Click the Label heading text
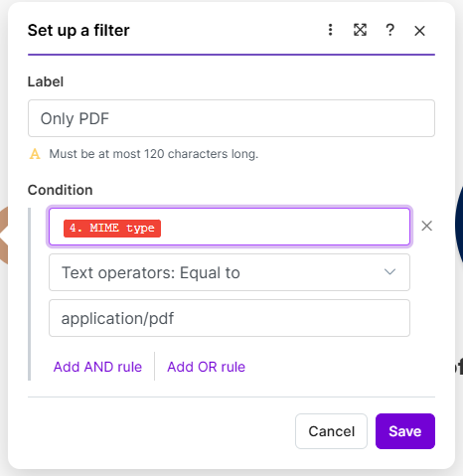This screenshot has width=463, height=476. coord(46,81)
